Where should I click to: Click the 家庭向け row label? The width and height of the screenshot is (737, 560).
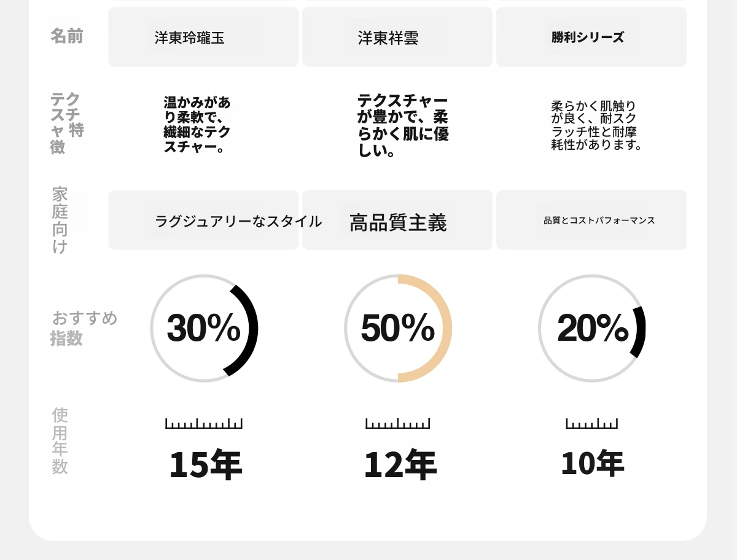[60, 220]
